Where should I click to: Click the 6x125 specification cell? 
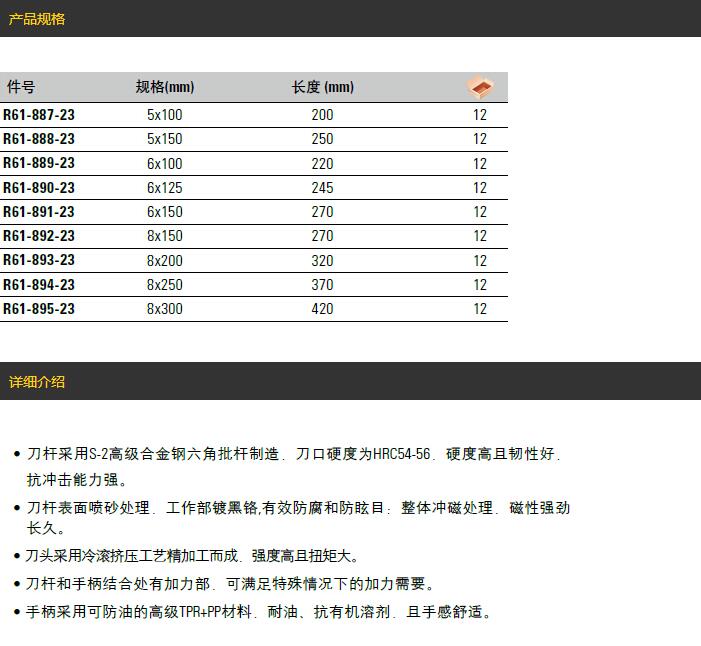tap(165, 188)
